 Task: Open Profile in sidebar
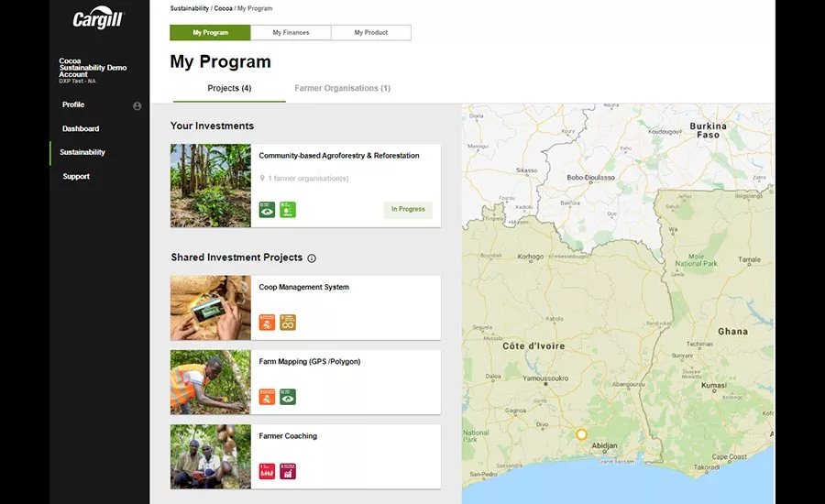73,104
